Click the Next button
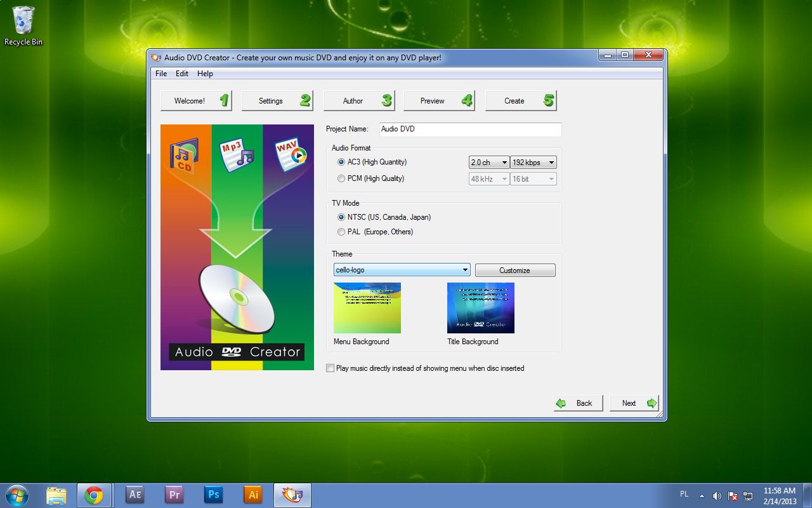The width and height of the screenshot is (812, 508). click(x=634, y=403)
